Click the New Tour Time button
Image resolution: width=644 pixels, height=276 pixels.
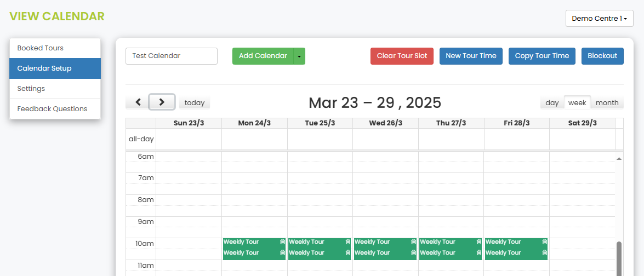click(471, 56)
